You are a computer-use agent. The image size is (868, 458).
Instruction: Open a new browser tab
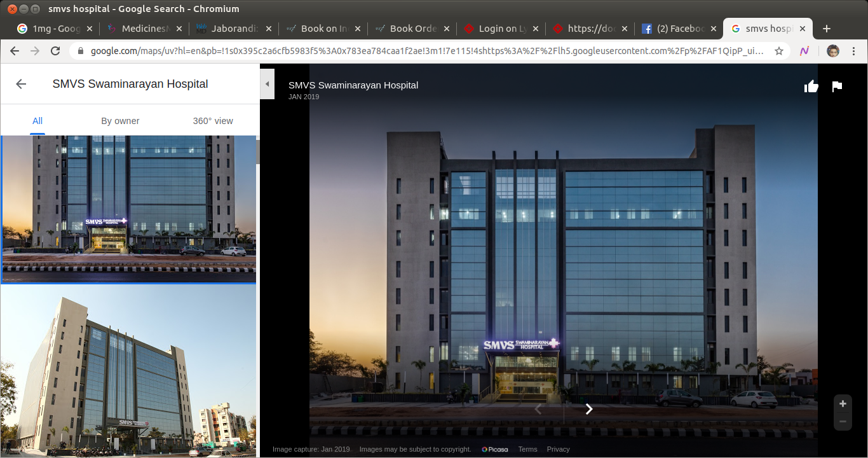[826, 29]
